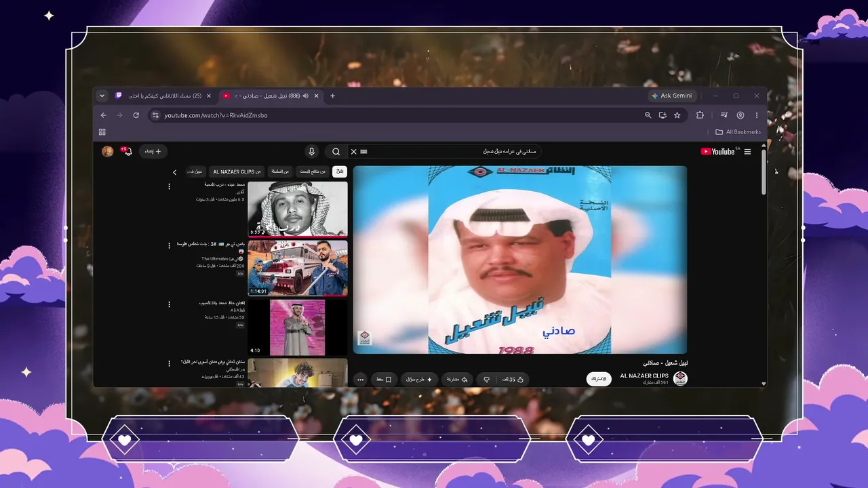Clear the YouTube search box
The width and height of the screenshot is (868, 488).
pyautogui.click(x=353, y=152)
